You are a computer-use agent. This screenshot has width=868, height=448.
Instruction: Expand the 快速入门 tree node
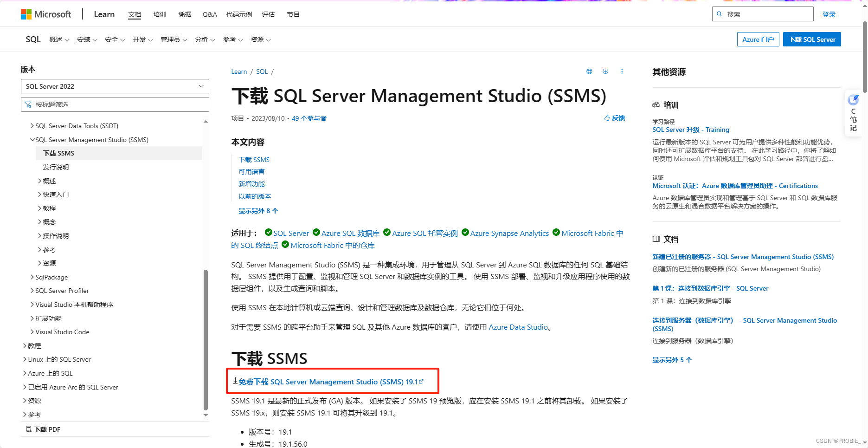tap(39, 195)
